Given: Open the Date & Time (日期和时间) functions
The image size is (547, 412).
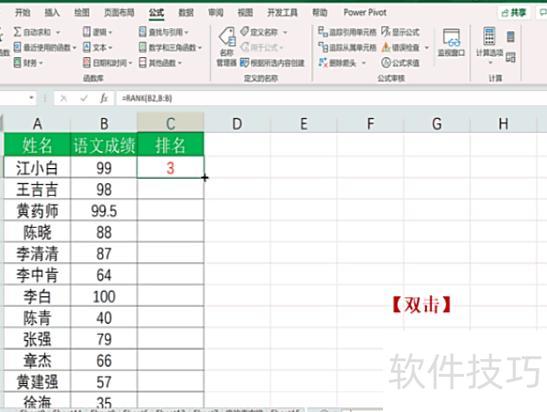Looking at the screenshot, I should point(107,63).
